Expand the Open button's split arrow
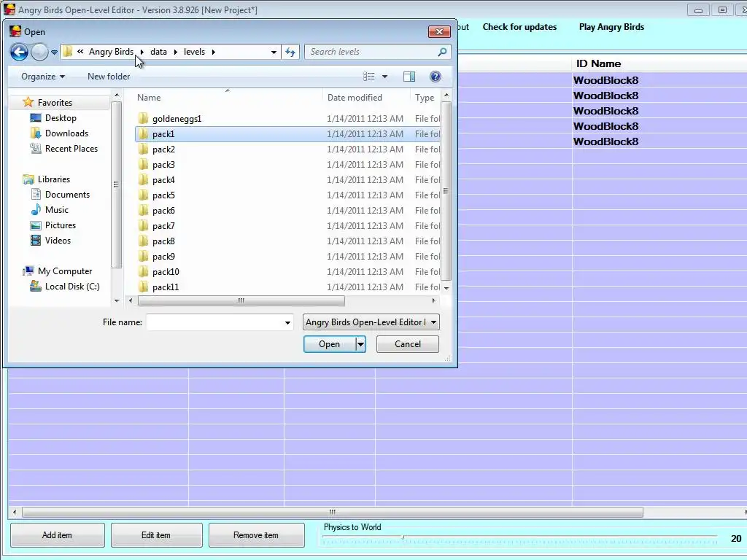The image size is (747, 560). [x=360, y=344]
